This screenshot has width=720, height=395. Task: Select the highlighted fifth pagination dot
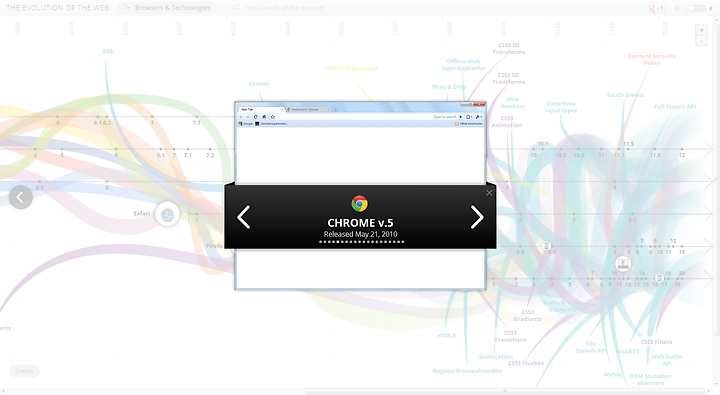coord(338,242)
